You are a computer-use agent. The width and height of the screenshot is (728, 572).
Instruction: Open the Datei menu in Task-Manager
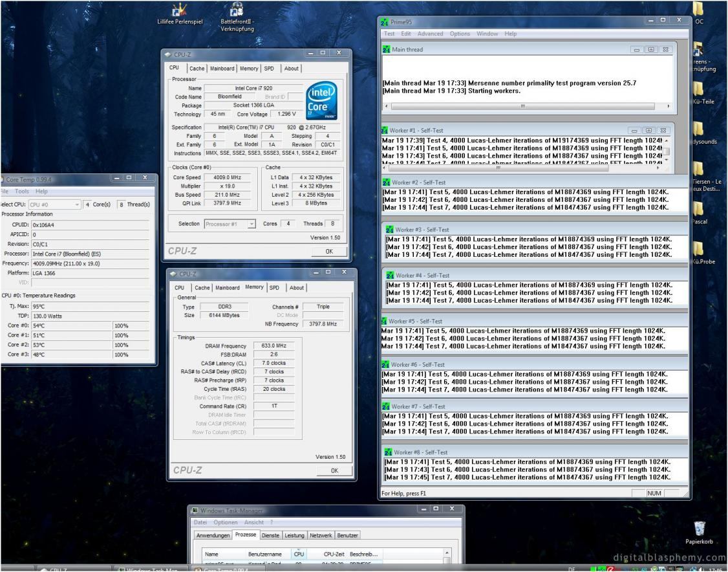[200, 522]
